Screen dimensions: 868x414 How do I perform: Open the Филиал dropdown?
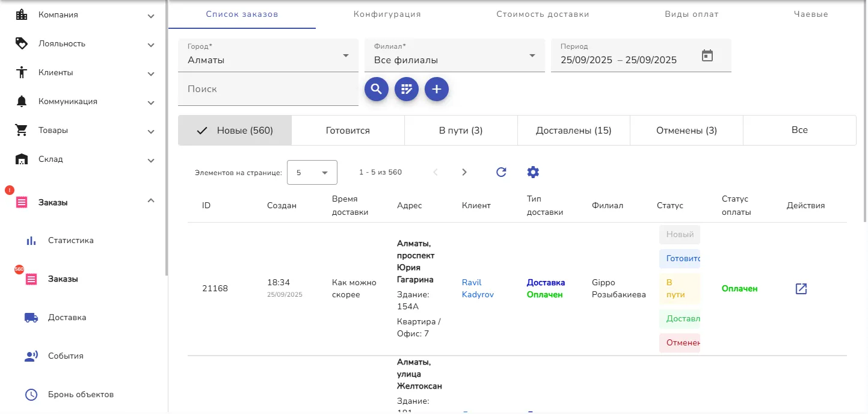tap(454, 56)
